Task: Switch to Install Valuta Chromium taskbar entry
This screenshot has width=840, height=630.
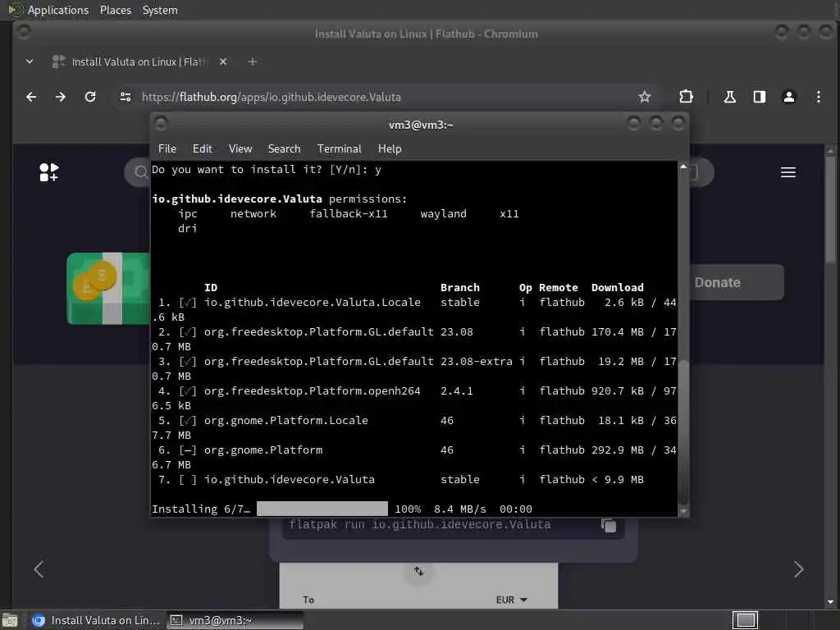Action: point(96,620)
